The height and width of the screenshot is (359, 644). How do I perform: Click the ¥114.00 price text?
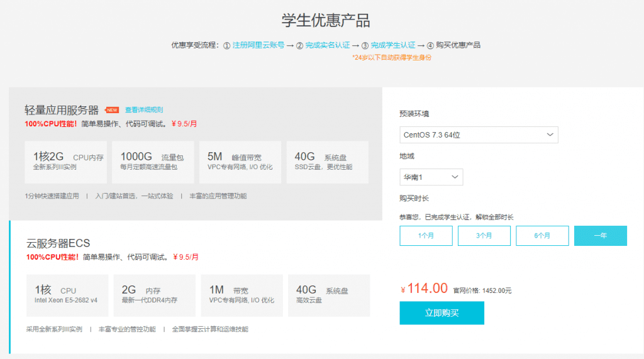point(424,289)
